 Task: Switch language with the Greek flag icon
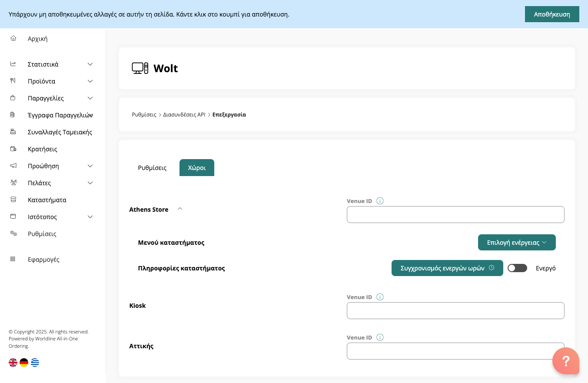(35, 363)
